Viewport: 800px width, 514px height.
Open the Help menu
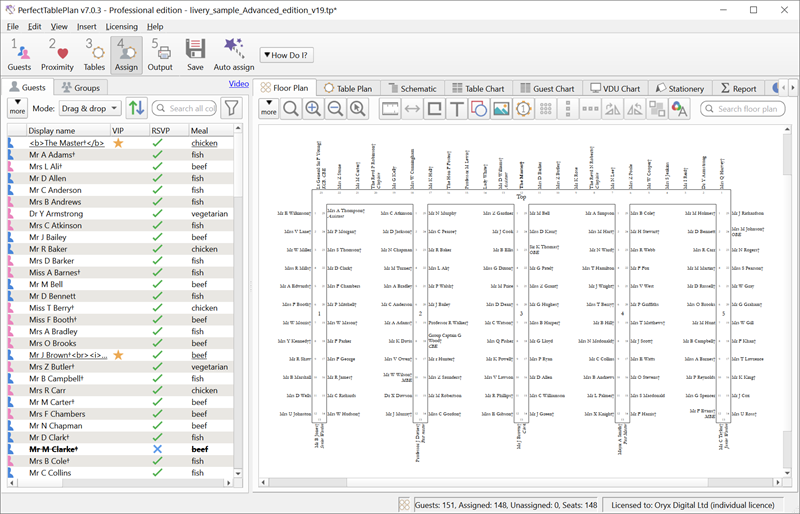click(155, 27)
